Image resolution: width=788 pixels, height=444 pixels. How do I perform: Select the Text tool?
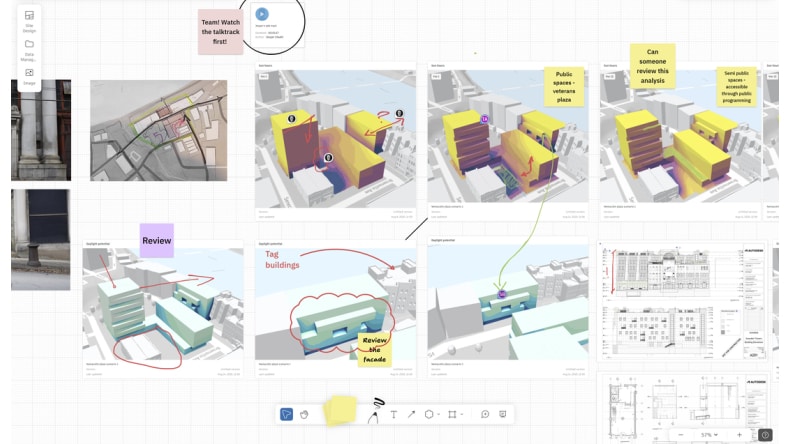pyautogui.click(x=393, y=414)
